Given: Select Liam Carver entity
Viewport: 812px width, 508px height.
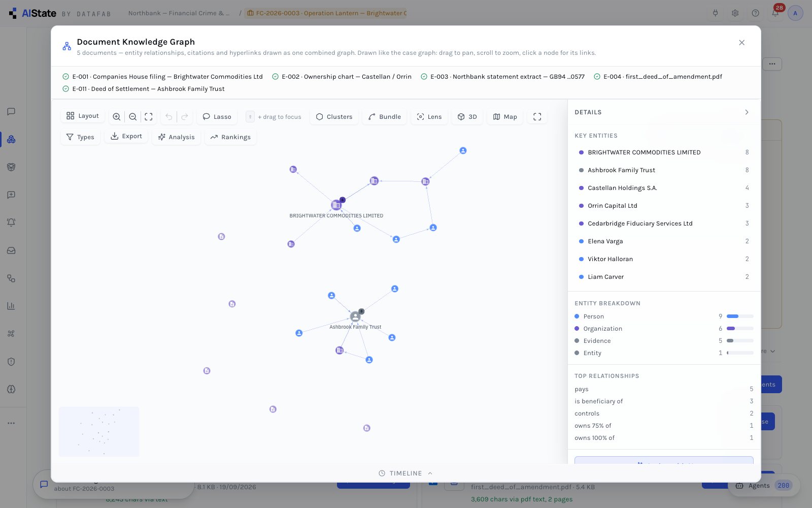Looking at the screenshot, I should pyautogui.click(x=664, y=277).
